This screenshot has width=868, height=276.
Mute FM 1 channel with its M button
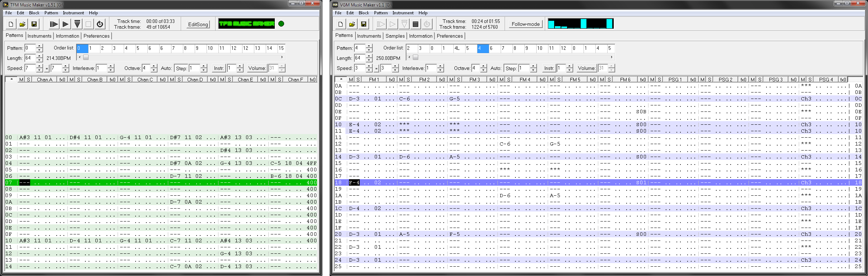coord(351,80)
